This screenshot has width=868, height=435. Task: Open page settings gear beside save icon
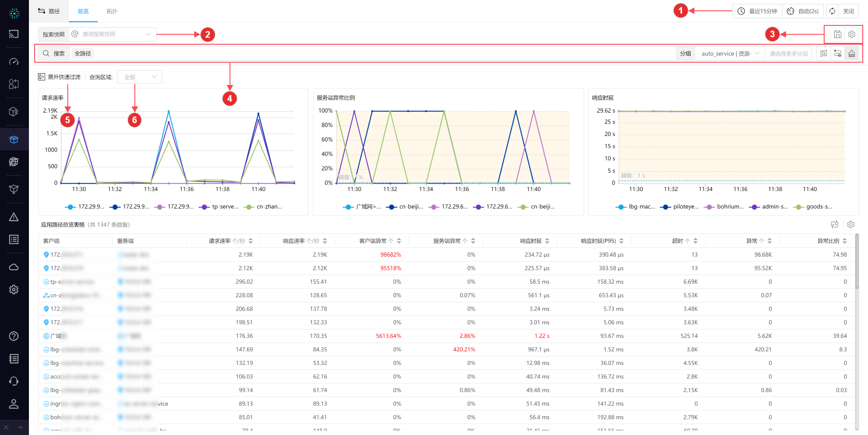point(851,35)
